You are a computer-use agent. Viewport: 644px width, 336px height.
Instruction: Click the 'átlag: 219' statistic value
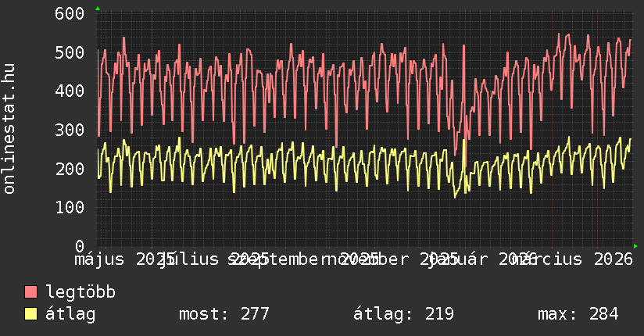403,314
